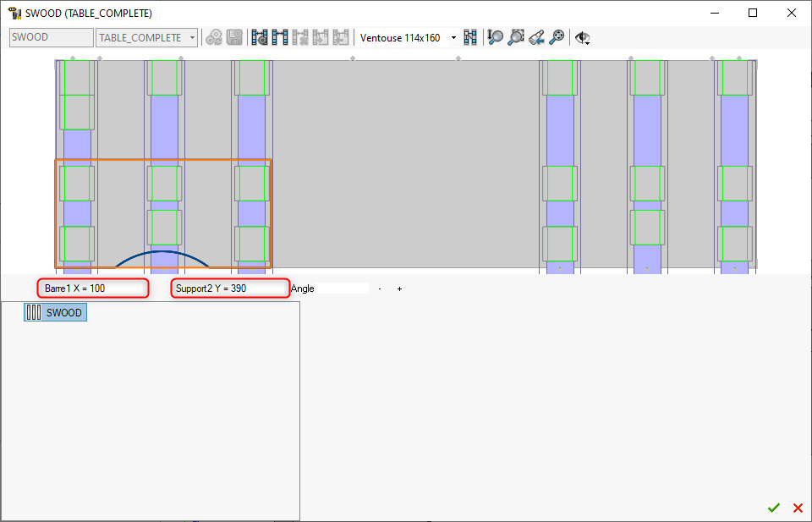The image size is (812, 522).
Task: Cancel with the red X button
Action: 798,508
